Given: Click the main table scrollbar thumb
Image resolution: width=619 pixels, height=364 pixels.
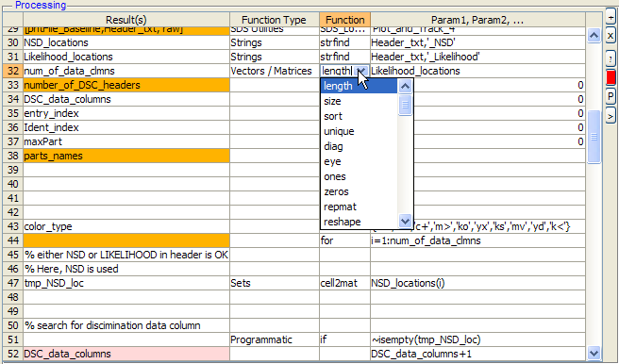Looking at the screenshot, I should [x=594, y=137].
